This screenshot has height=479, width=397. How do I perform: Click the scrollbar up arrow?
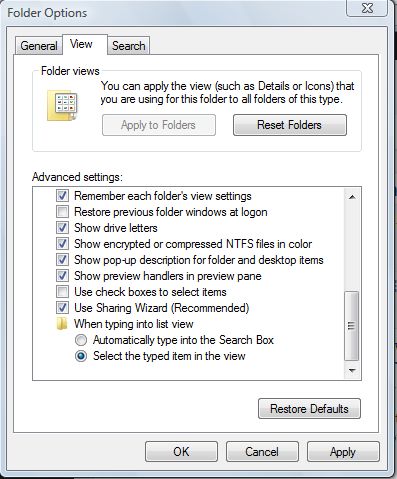(352, 197)
